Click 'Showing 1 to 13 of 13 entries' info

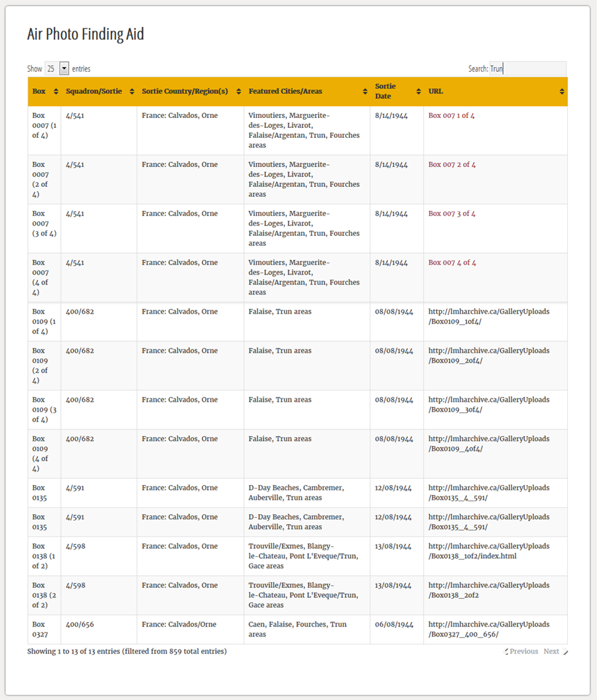127,652
